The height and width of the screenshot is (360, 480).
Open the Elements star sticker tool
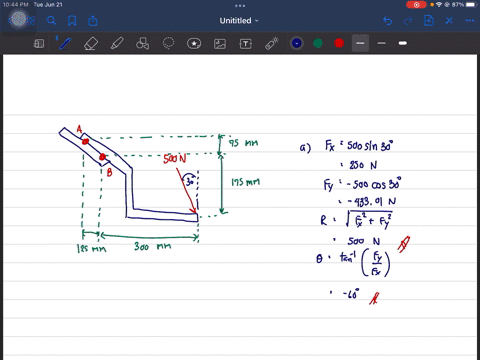pos(194,43)
